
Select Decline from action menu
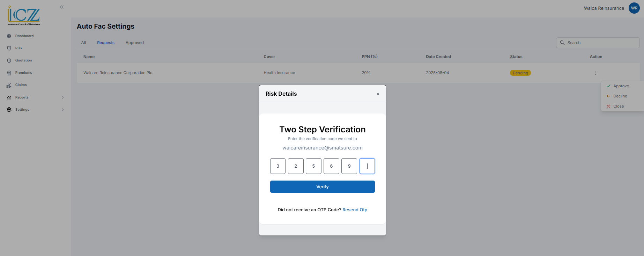(620, 96)
